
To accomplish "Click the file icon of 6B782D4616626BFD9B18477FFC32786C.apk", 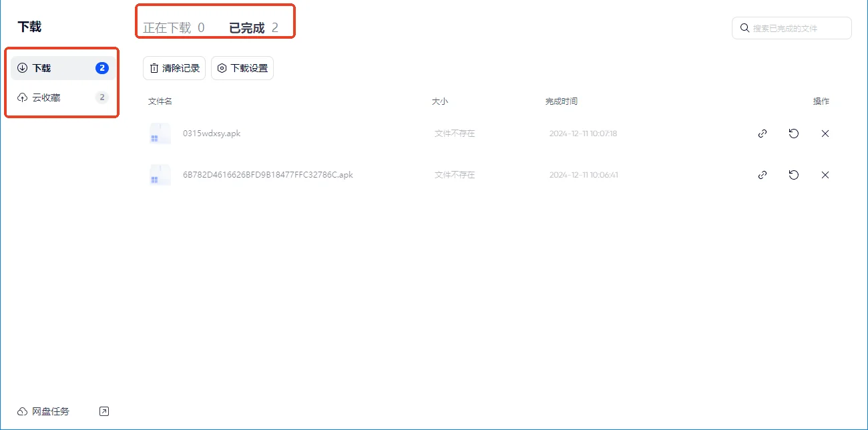I will click(x=160, y=175).
